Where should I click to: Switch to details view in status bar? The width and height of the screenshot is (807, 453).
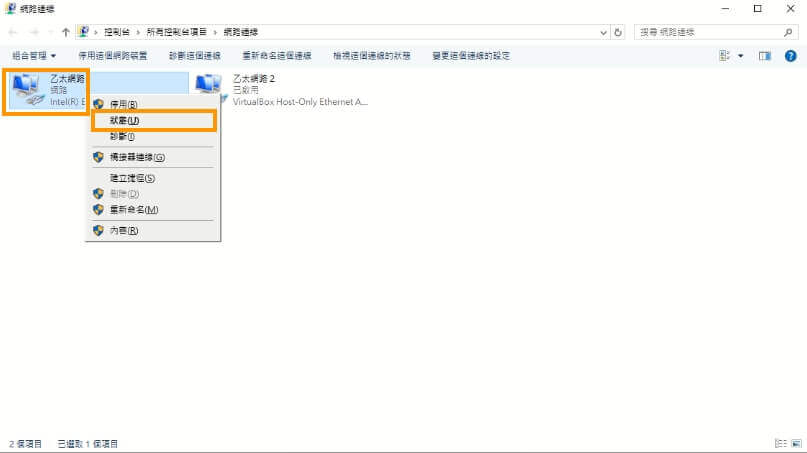click(x=780, y=443)
